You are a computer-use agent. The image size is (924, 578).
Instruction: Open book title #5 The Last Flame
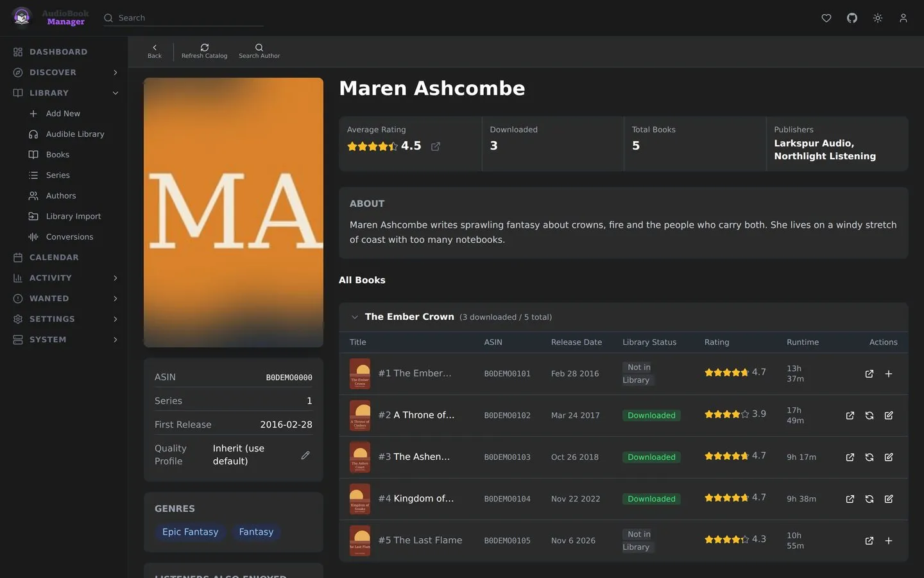(420, 540)
